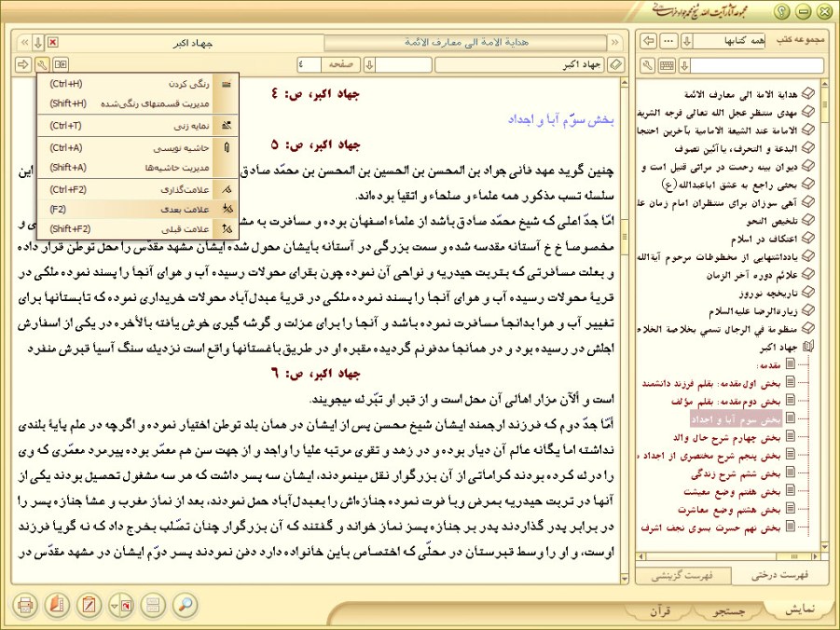Switch to the هداية الامة الى معارف الائمة document tab

[465, 42]
